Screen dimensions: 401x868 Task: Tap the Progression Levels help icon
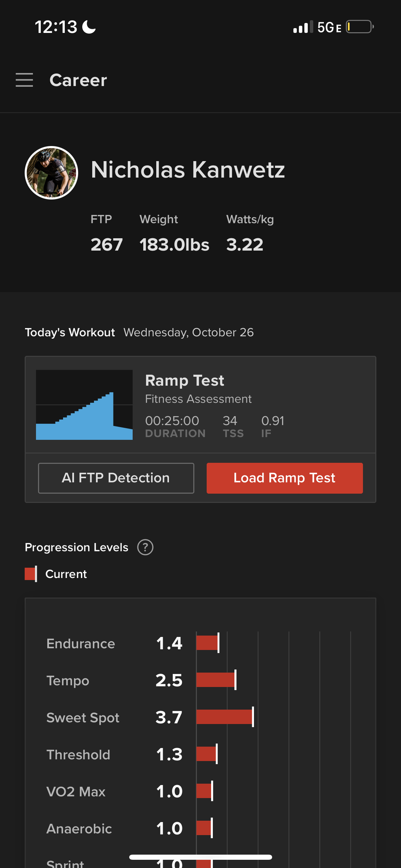point(145,547)
